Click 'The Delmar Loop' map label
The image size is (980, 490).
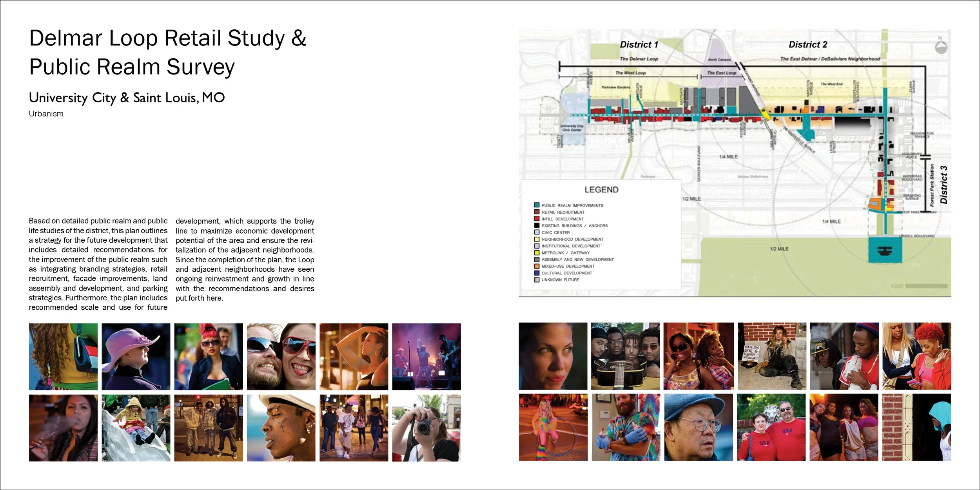tap(639, 59)
